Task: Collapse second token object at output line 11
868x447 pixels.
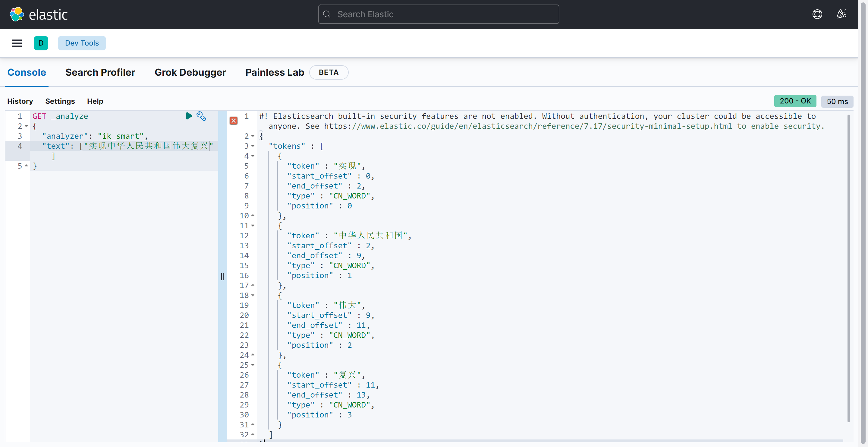Action: pyautogui.click(x=253, y=226)
